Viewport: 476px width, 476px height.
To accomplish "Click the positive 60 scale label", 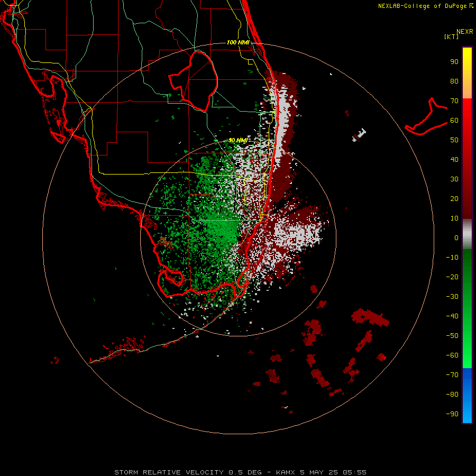I will point(454,121).
